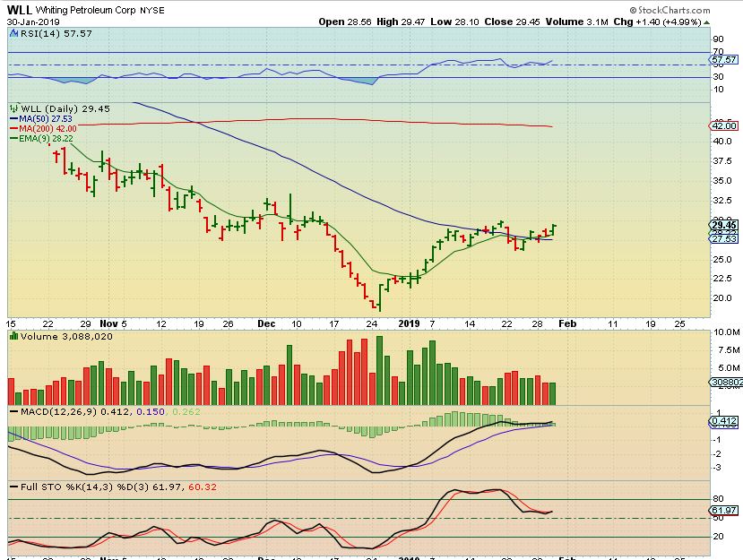Image resolution: width=743 pixels, height=560 pixels.
Task: Click the price bar icon beside WLL (Daily)
Action: tap(14, 108)
